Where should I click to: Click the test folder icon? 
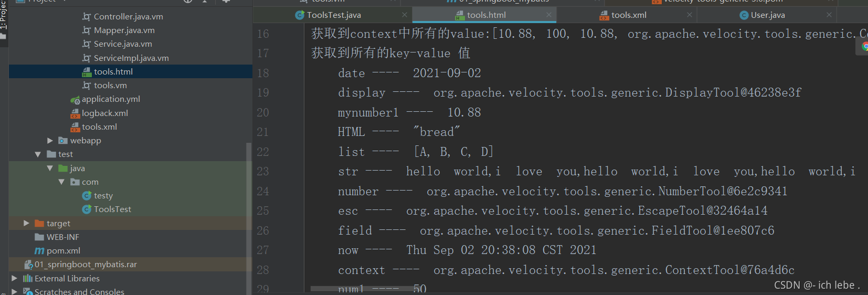[51, 154]
